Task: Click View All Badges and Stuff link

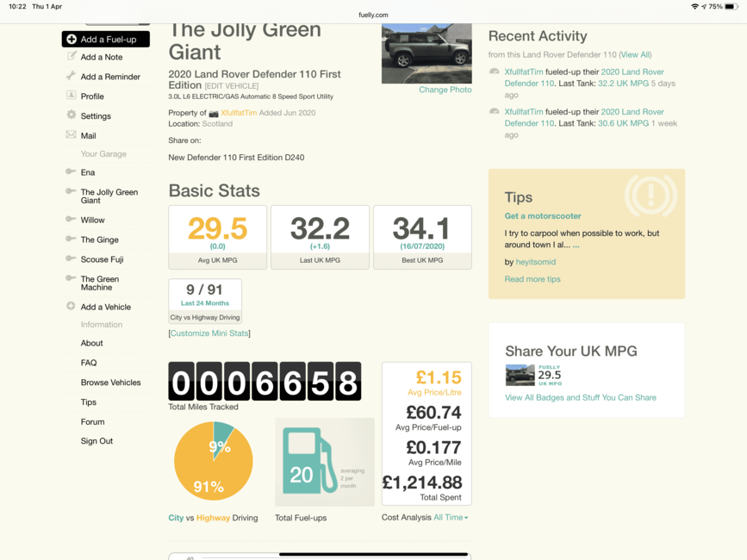Action: pos(580,398)
